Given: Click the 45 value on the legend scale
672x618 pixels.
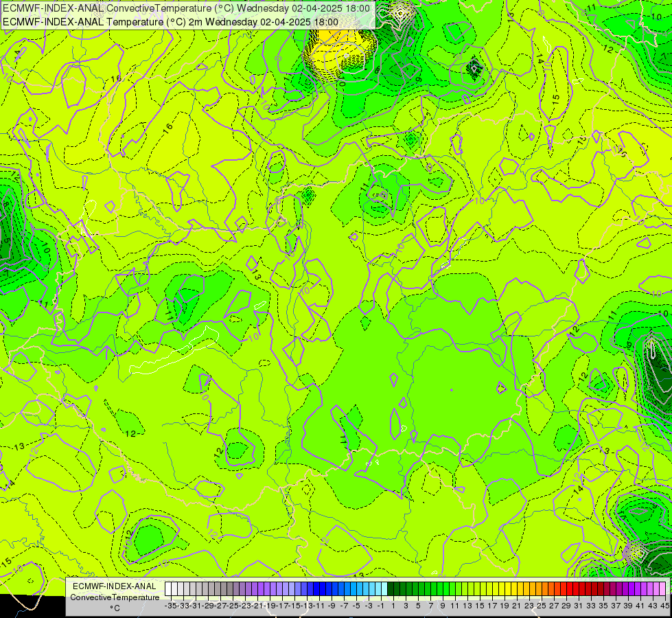Looking at the screenshot, I should [x=664, y=606].
